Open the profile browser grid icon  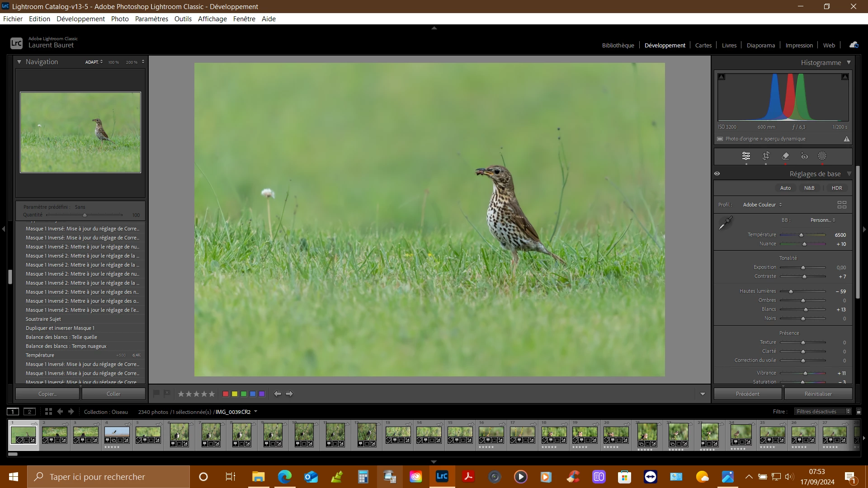[x=842, y=205]
